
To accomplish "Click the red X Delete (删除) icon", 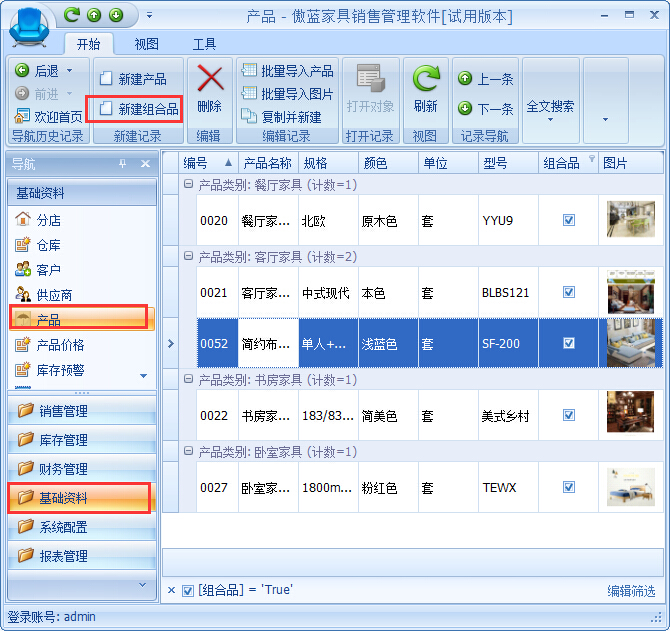I will (x=210, y=80).
